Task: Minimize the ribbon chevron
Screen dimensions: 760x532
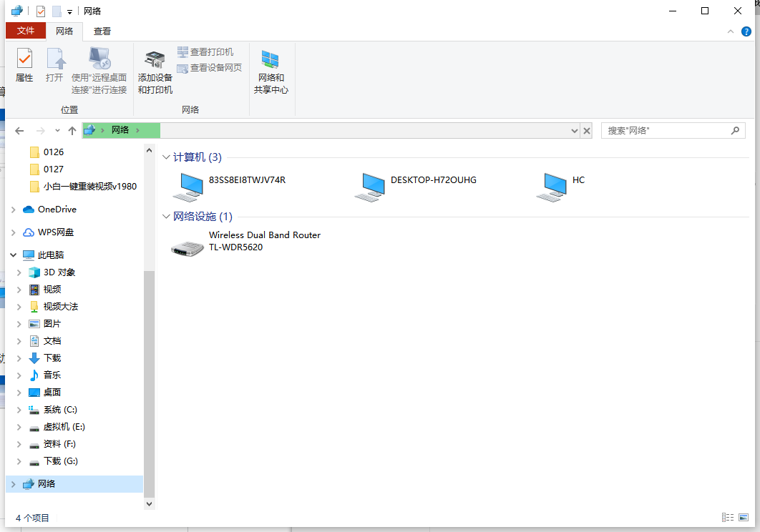Action: pos(731,32)
